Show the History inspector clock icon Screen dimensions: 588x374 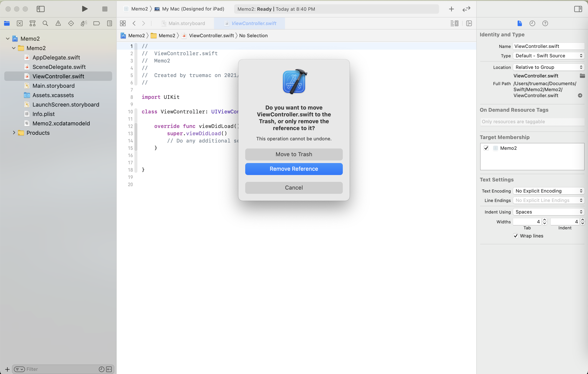[532, 23]
